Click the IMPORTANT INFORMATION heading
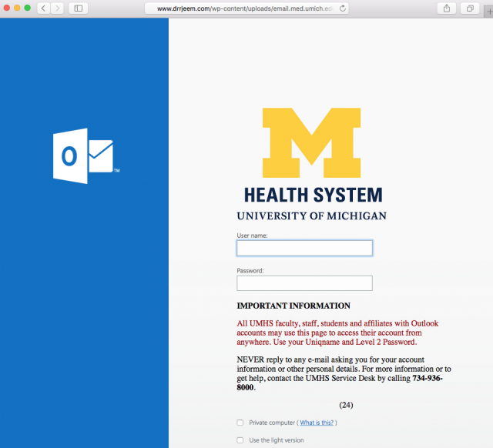 293,306
